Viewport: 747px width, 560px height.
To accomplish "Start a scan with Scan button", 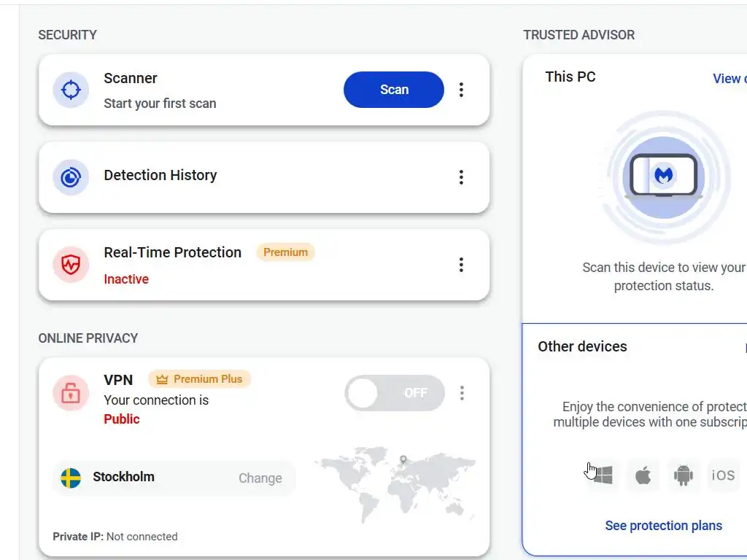I will click(394, 90).
